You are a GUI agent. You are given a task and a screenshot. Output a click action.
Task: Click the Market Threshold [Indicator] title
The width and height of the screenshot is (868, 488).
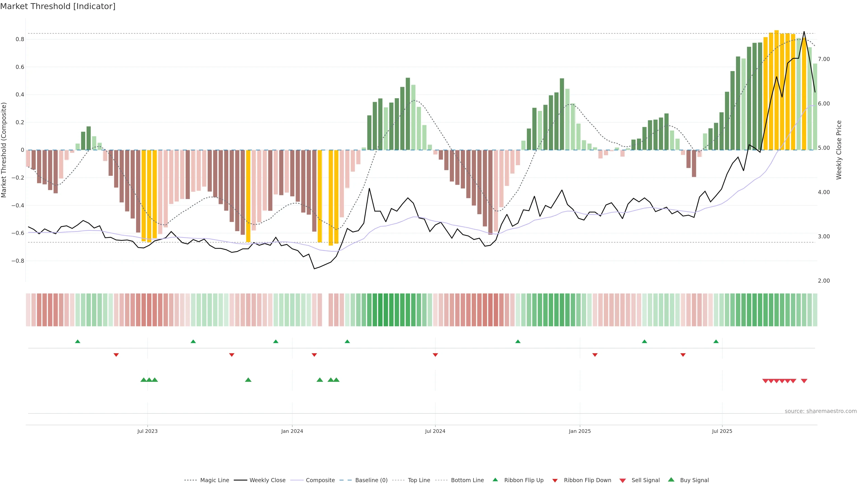pos(58,6)
